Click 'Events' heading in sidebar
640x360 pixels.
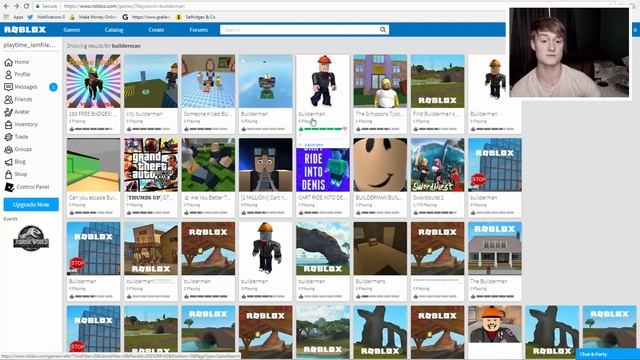pyautogui.click(x=11, y=219)
